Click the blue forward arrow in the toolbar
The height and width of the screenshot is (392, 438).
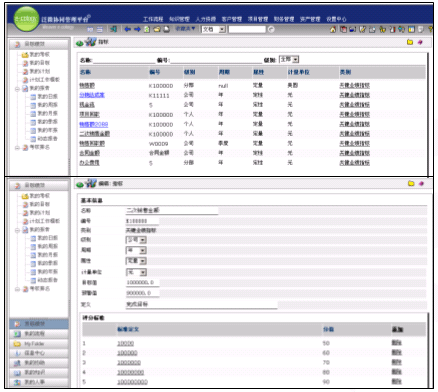137,29
